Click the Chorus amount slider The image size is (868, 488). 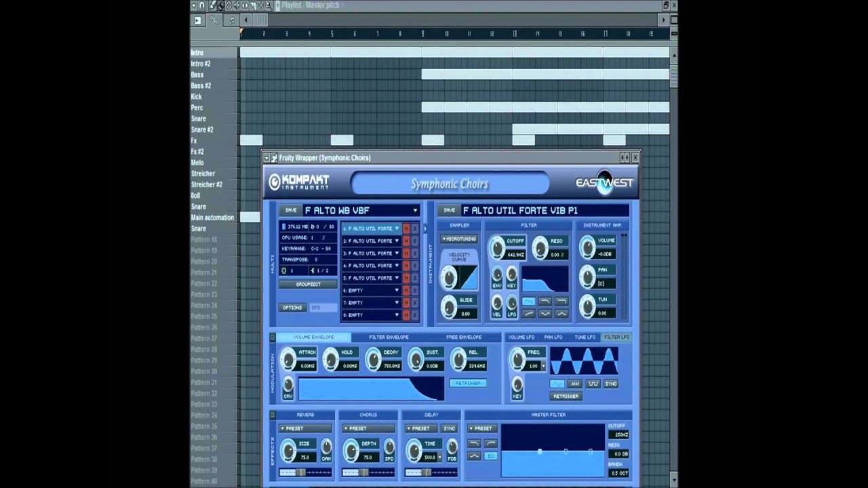(368, 472)
